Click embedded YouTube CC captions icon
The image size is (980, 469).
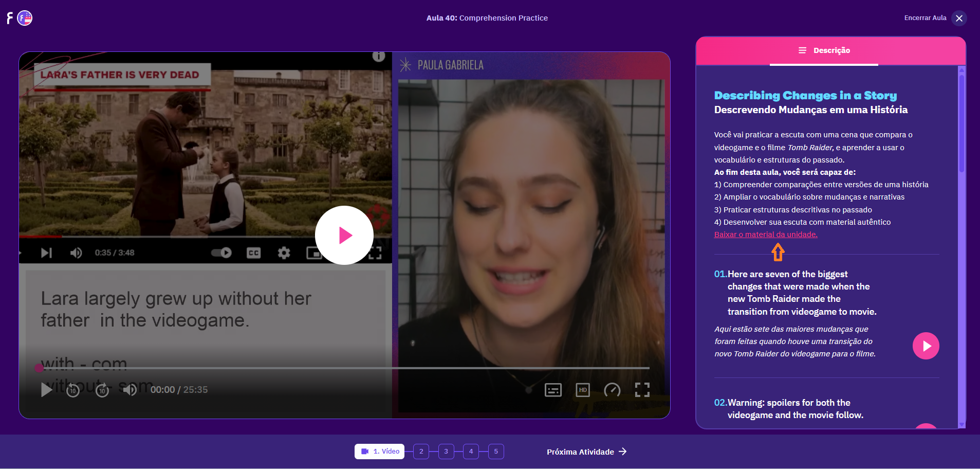253,252
